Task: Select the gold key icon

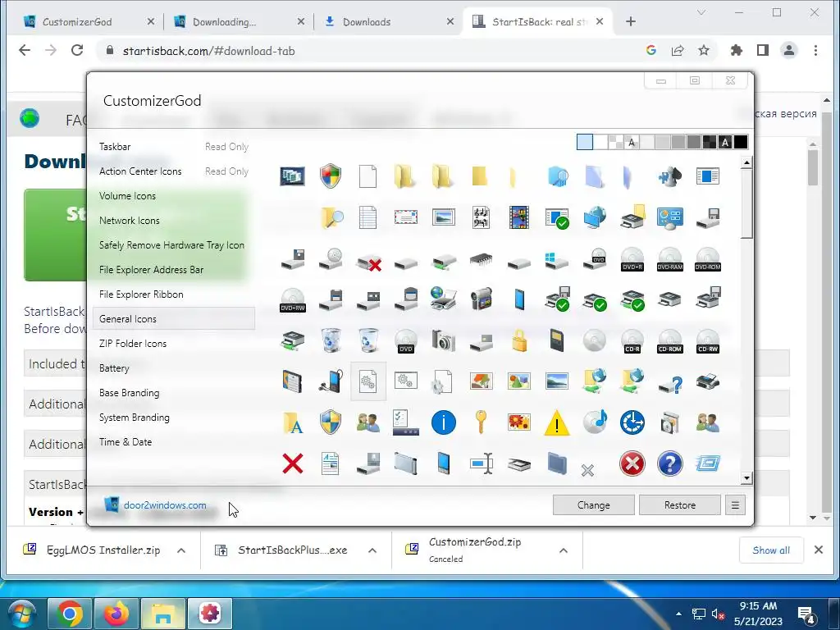Action: (x=481, y=422)
